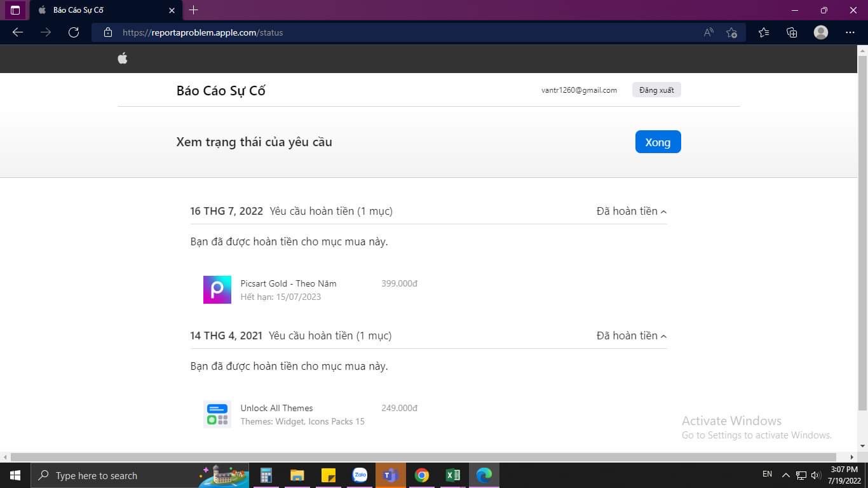View site information lock icon
868x488 pixels.
pos(108,32)
